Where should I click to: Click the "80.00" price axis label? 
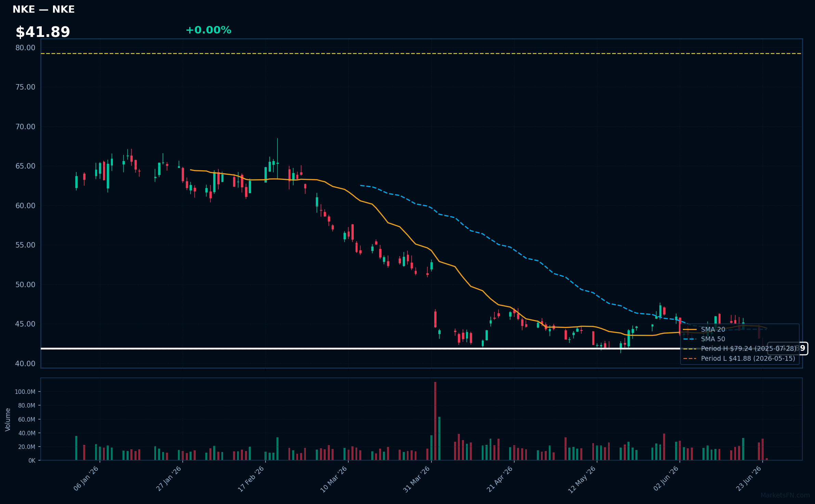pyautogui.click(x=25, y=48)
